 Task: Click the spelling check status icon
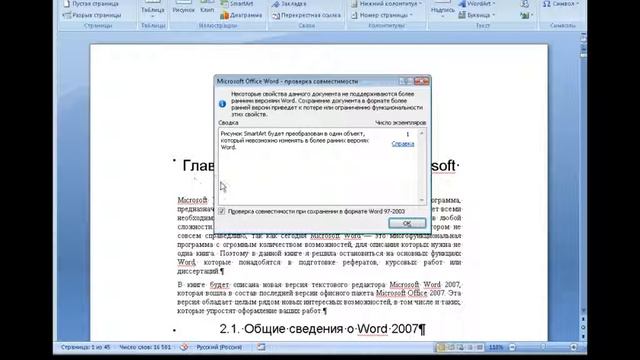(x=184, y=347)
